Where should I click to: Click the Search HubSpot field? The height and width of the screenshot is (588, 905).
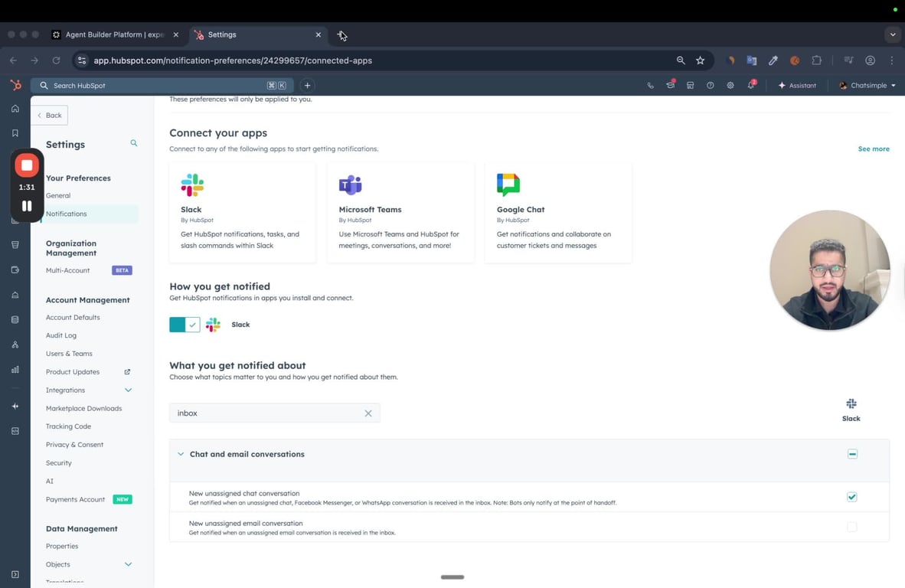coord(162,86)
